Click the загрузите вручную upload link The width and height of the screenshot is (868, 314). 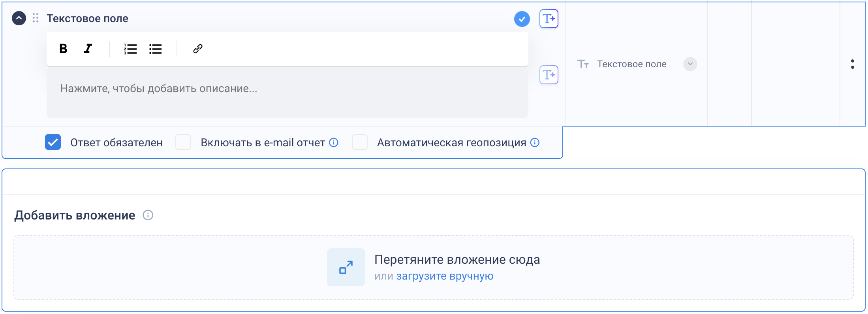[x=445, y=276]
